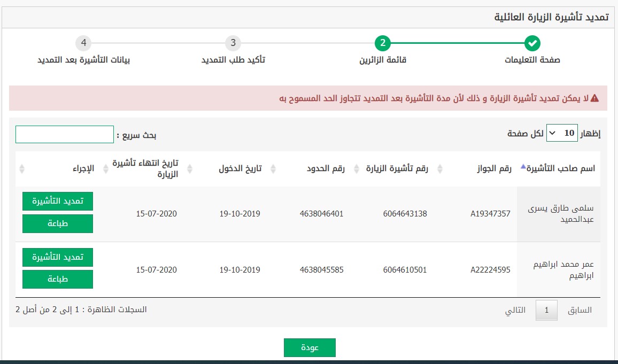Go to التالي next page
The height and width of the screenshot is (364, 618).
click(x=515, y=310)
